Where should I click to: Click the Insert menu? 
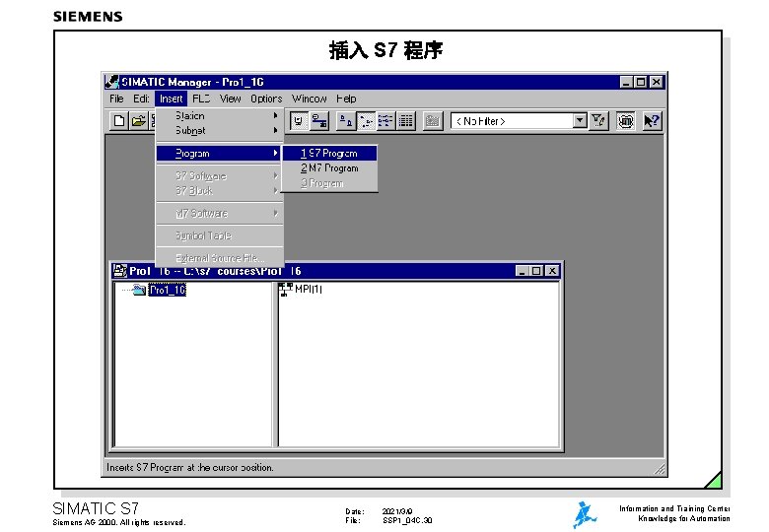171,99
